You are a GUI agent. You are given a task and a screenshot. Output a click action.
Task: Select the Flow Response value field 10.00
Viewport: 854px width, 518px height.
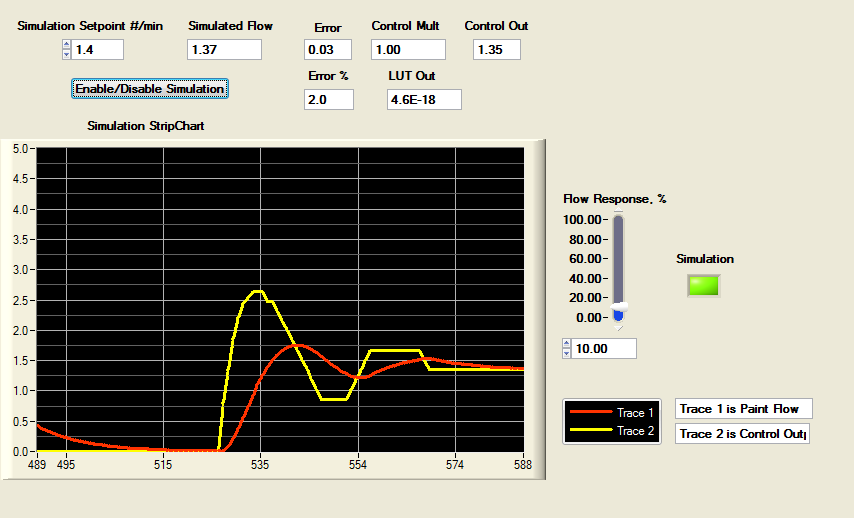coord(604,349)
